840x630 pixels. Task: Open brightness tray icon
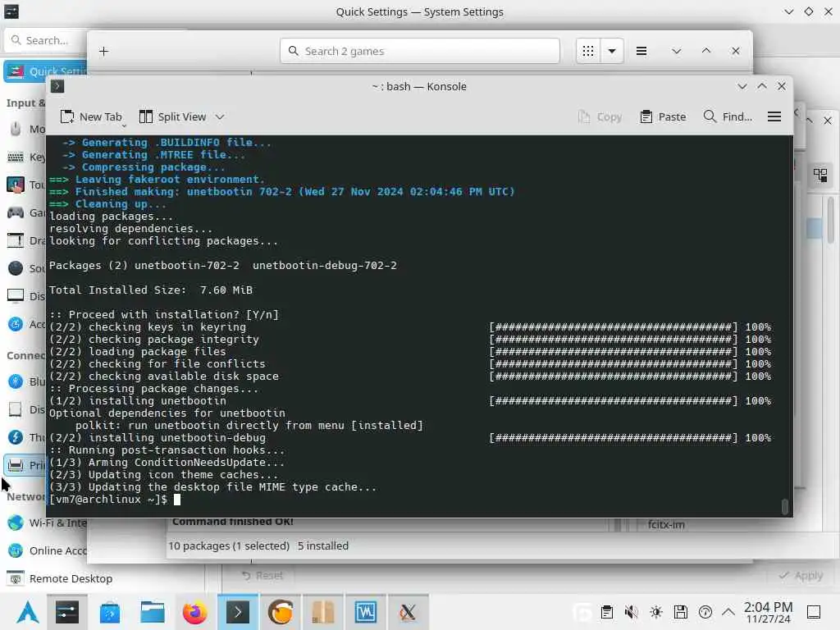point(655,612)
